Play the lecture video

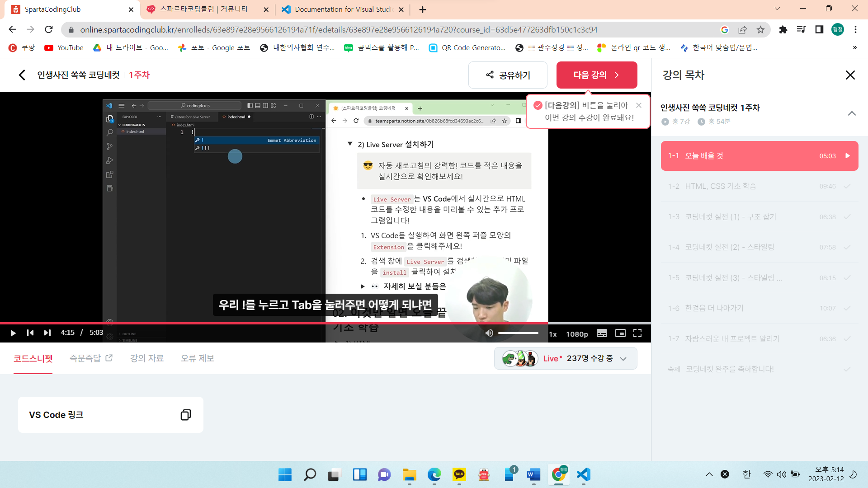(13, 333)
